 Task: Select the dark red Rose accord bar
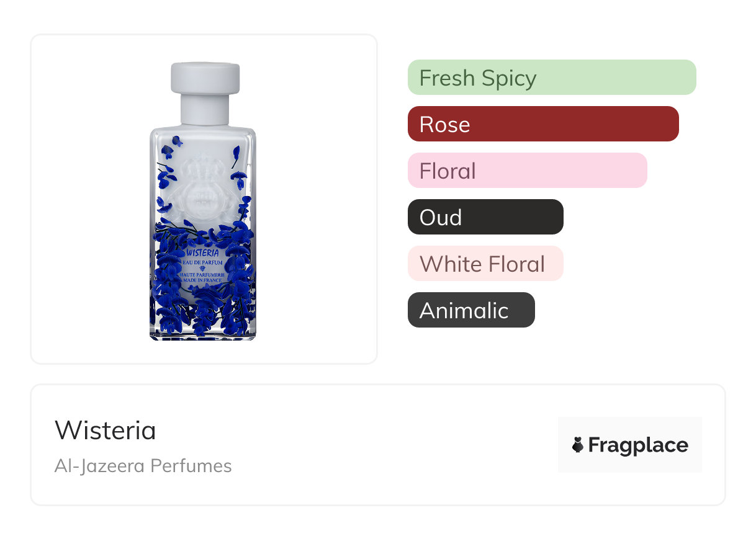543,124
